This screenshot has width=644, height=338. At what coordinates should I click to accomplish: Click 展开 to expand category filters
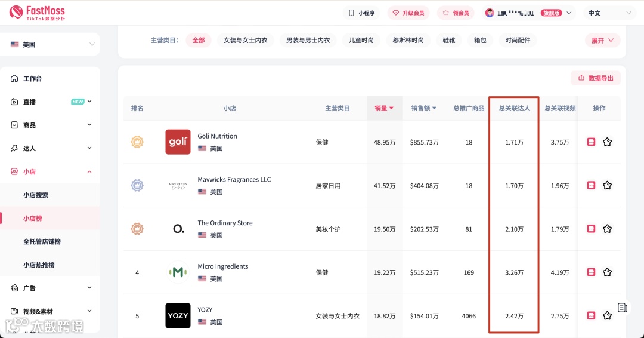(x=602, y=40)
